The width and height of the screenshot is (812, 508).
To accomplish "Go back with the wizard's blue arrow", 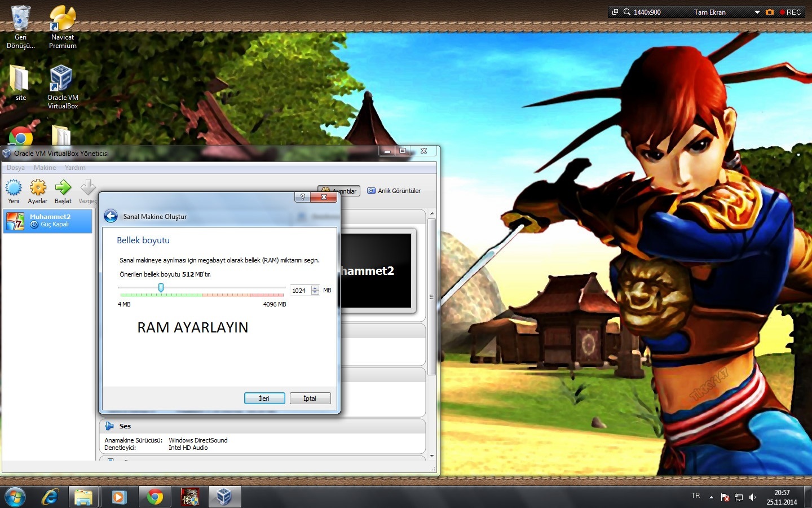I will [x=111, y=216].
